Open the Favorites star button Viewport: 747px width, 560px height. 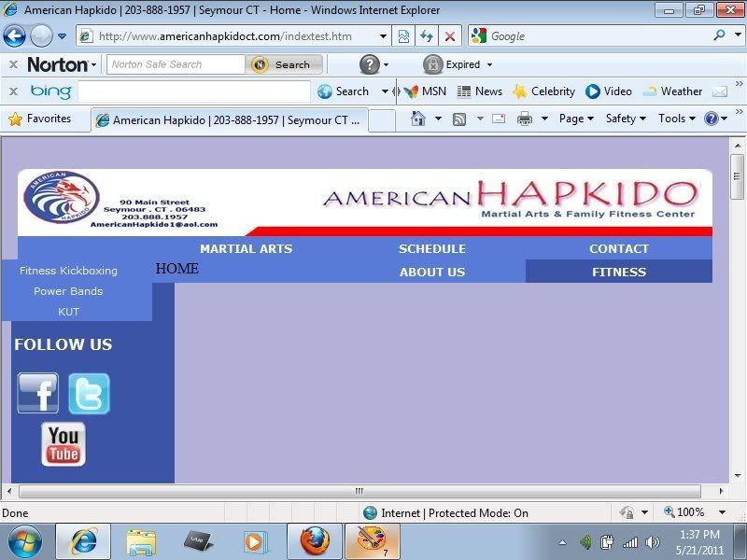[x=40, y=119]
